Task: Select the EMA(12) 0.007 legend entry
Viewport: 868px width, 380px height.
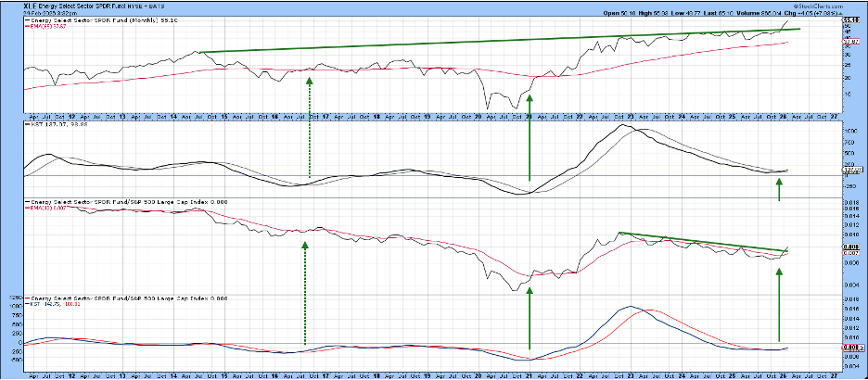Action: pyautogui.click(x=45, y=208)
